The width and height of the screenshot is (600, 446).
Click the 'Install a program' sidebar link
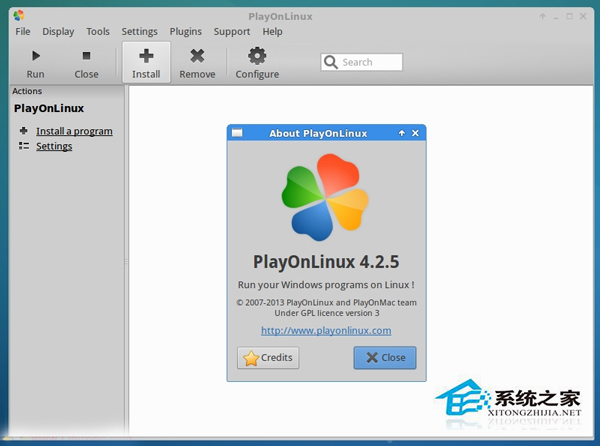(74, 131)
